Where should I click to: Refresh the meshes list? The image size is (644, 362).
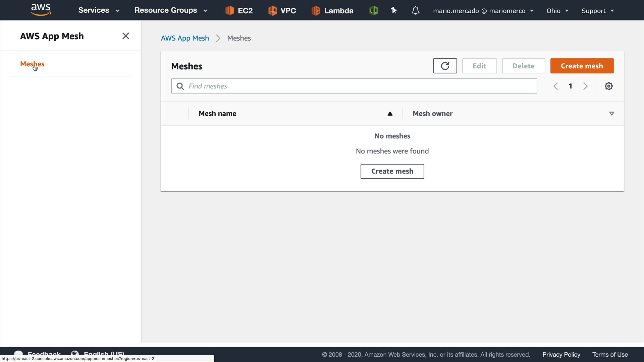click(x=445, y=66)
